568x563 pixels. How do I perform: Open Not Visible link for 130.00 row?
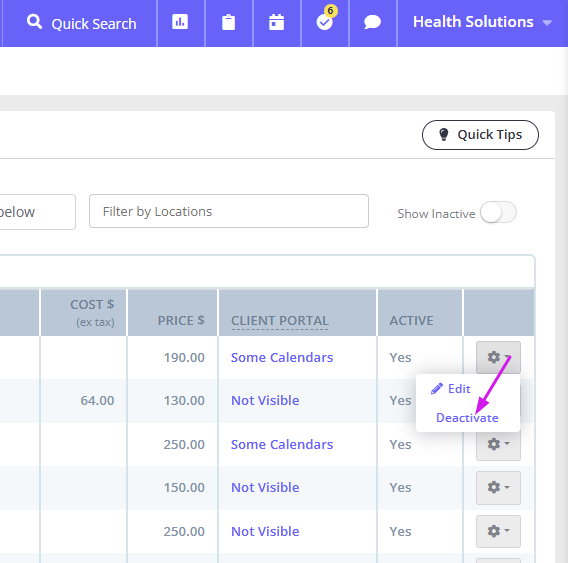[x=265, y=401]
